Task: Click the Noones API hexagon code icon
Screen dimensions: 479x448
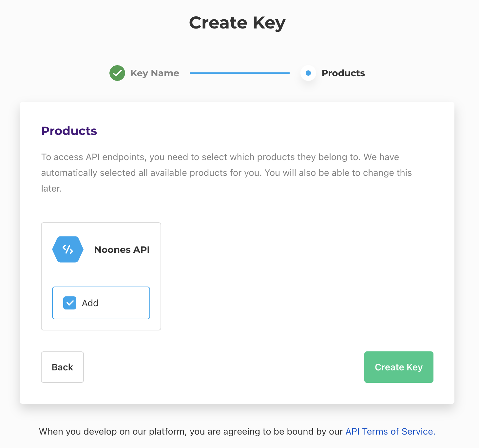Action: point(68,250)
